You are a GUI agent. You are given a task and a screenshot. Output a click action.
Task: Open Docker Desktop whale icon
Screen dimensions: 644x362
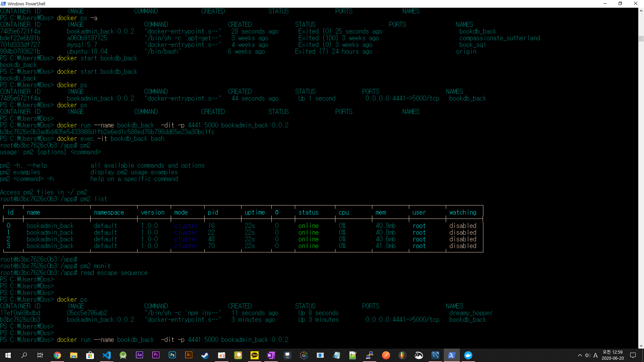[468, 355]
